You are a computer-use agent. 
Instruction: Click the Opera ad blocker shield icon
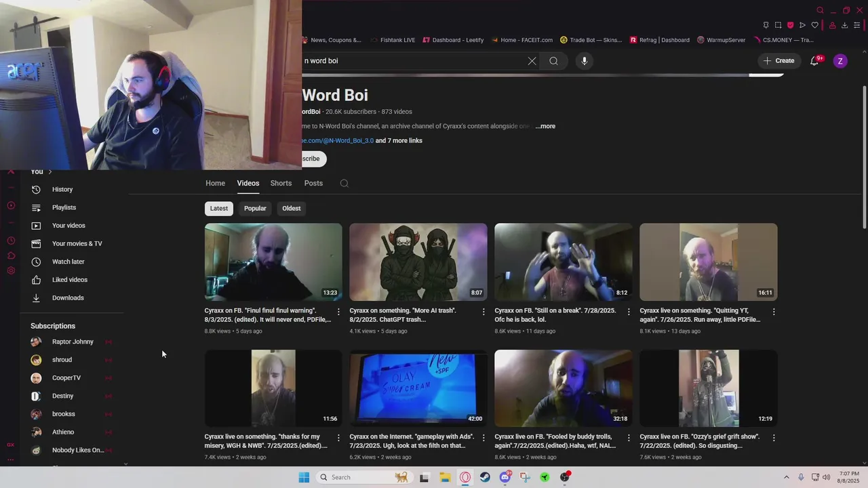coord(790,25)
